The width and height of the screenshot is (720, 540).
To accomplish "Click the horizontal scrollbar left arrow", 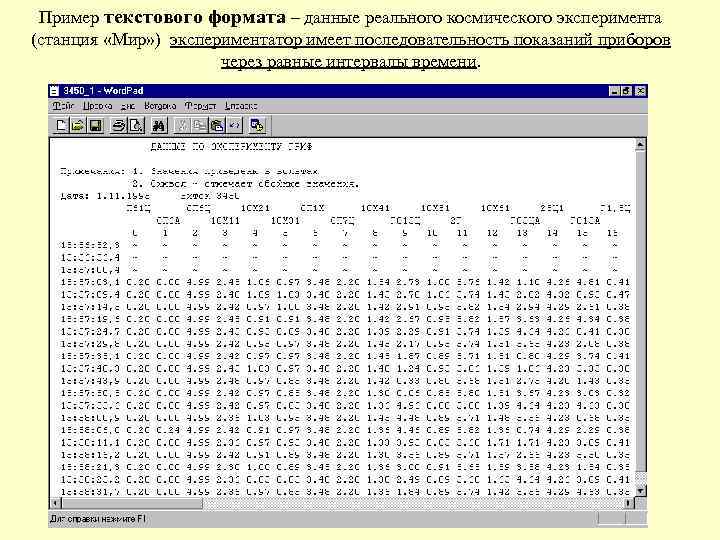I will click(56, 503).
